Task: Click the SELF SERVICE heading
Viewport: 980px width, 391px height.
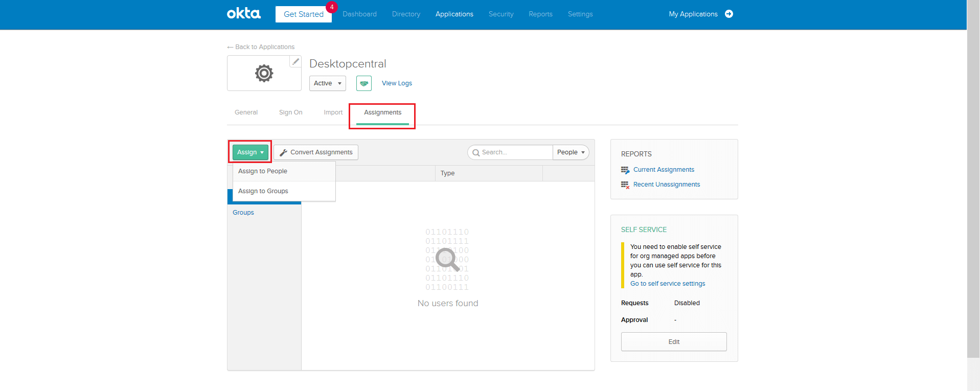Action: pos(644,230)
